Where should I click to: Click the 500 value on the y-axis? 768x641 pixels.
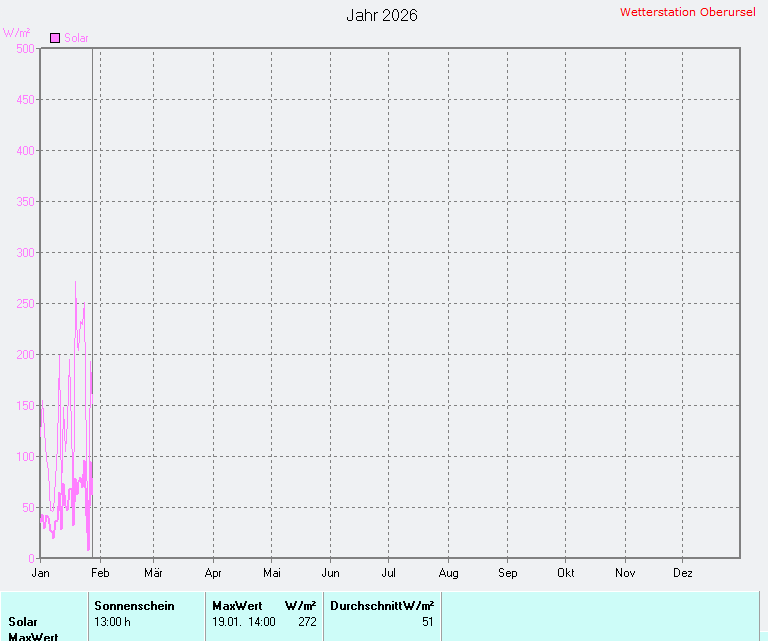(x=25, y=48)
